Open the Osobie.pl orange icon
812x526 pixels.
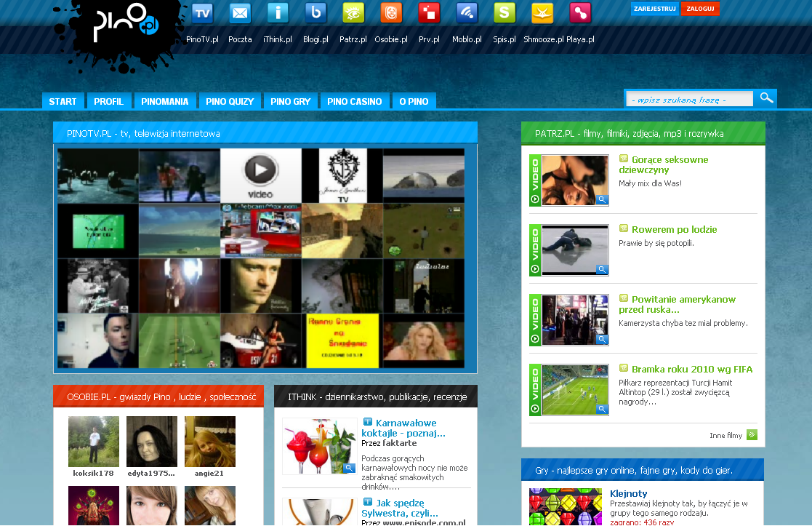click(392, 13)
